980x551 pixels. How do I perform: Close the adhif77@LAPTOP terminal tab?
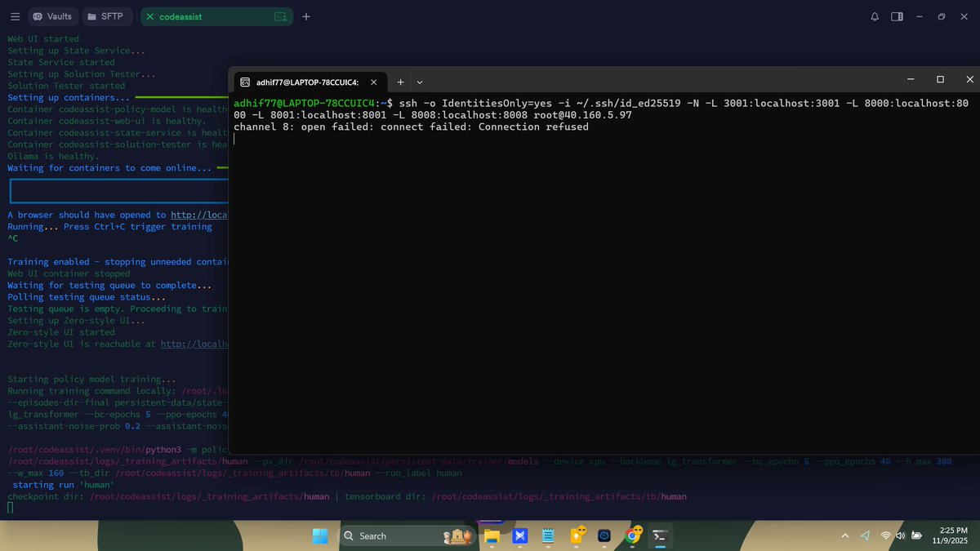[x=374, y=82]
